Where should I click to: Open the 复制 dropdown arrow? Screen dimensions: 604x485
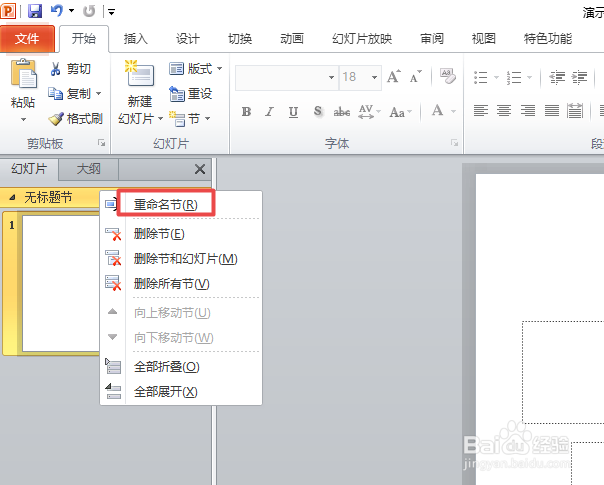coord(99,94)
